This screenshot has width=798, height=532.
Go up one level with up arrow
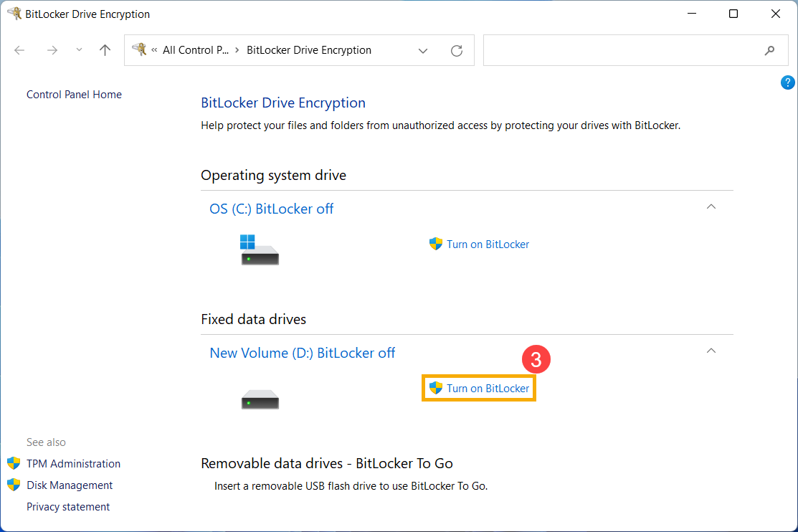105,50
